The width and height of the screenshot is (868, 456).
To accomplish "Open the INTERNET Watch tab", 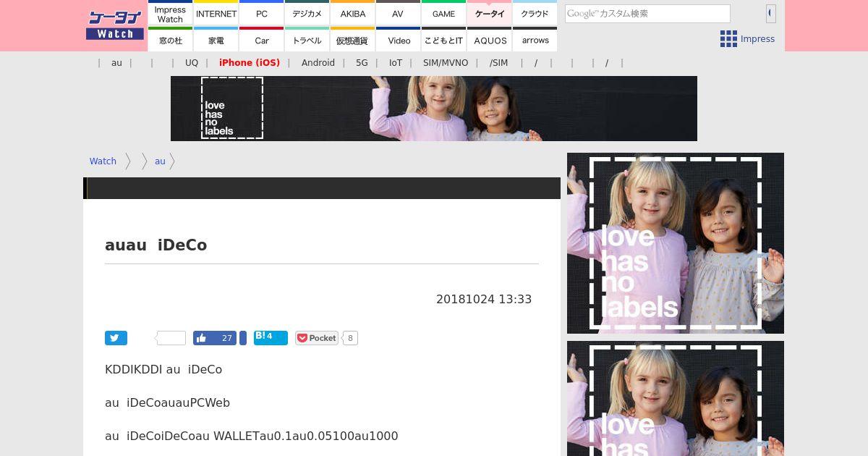I will click(216, 14).
